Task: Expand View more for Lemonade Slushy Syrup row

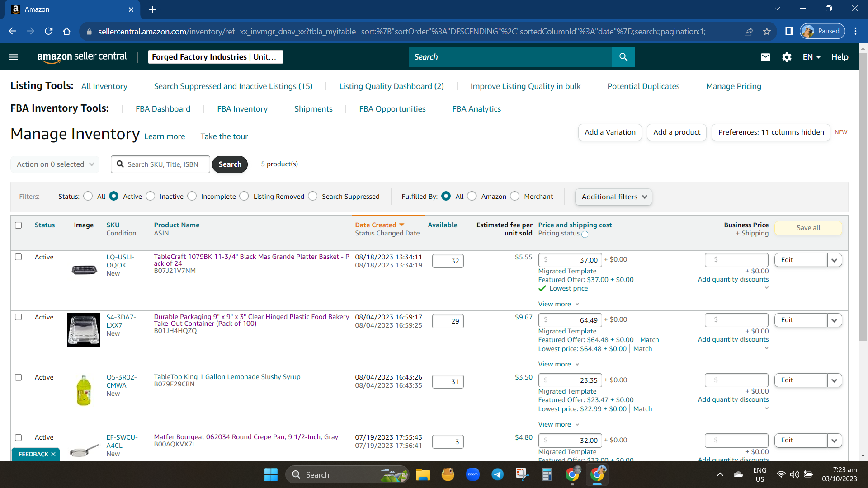Action: tap(559, 424)
